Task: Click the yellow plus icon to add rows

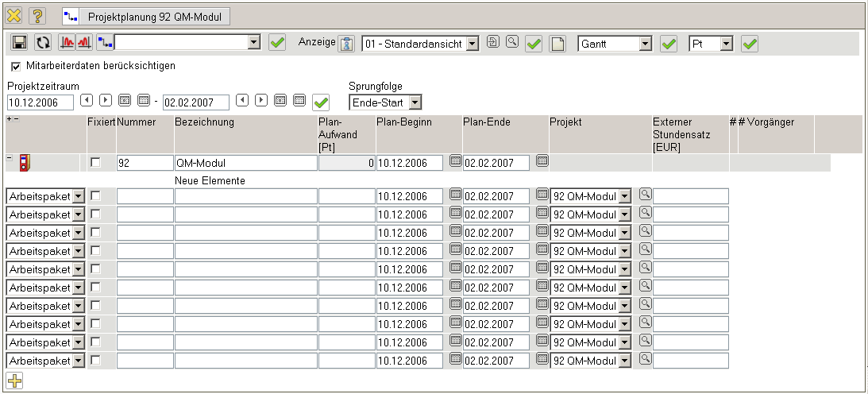Action: 14,380
